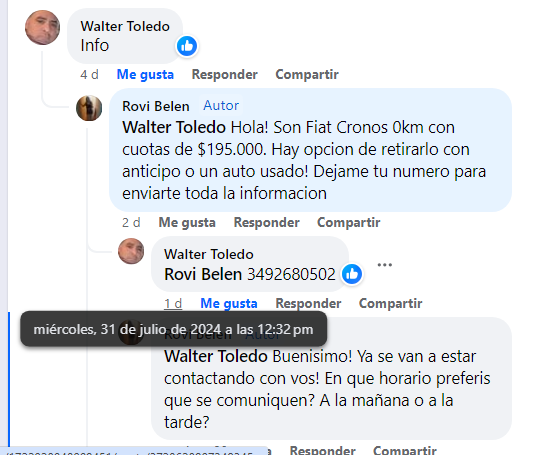The image size is (554, 455).
Task: Toggle Me gusta on the phone number reply
Action: pyautogui.click(x=229, y=303)
